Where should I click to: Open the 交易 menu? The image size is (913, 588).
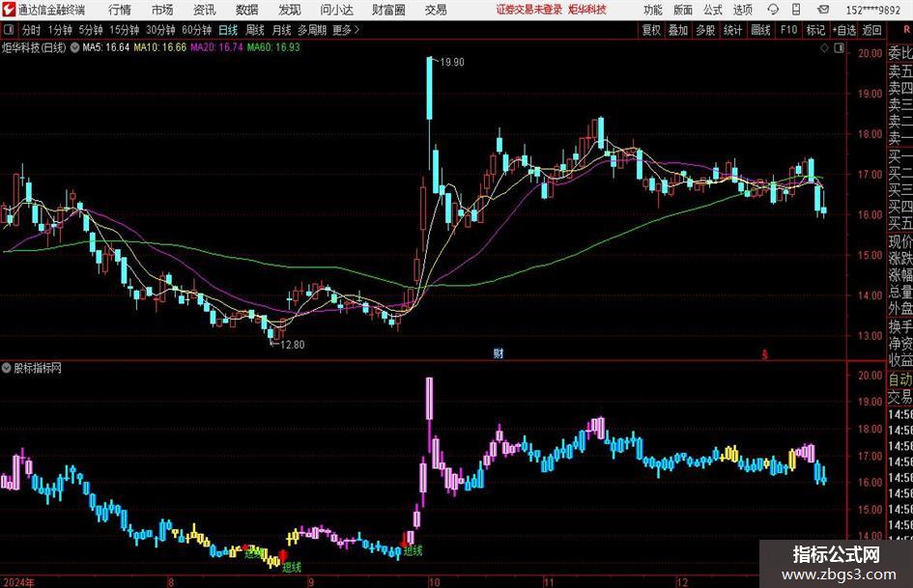[436, 10]
